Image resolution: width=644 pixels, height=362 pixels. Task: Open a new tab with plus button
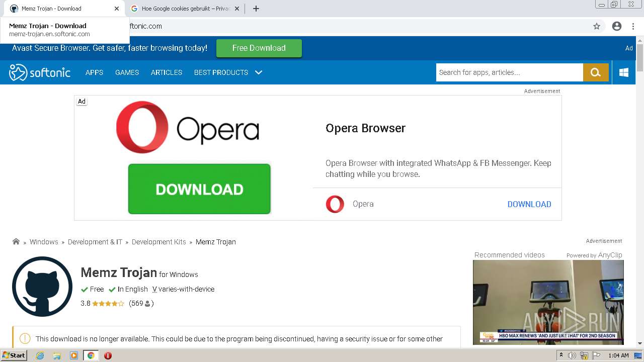pos(256,9)
